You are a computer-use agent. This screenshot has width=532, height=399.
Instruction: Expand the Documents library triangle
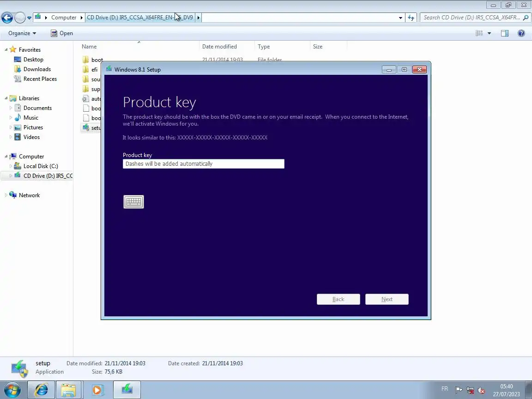(x=11, y=108)
